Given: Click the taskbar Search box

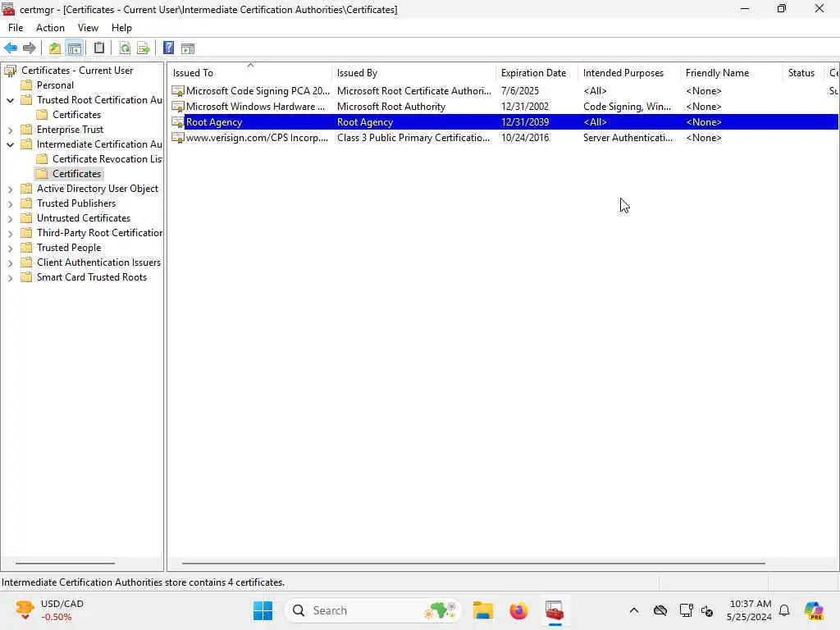Looking at the screenshot, I should point(373,610).
